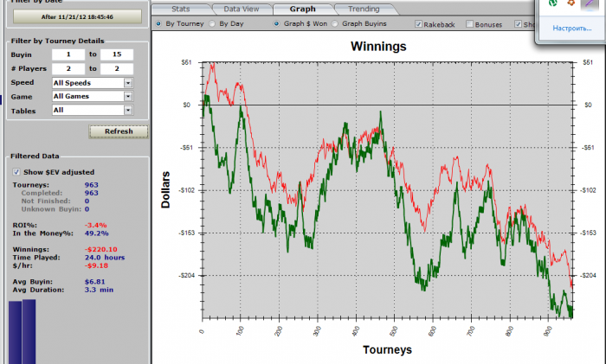Open the Настроить... link in tray popup
Image resolution: width=606 pixels, height=364 pixels.
[572, 29]
